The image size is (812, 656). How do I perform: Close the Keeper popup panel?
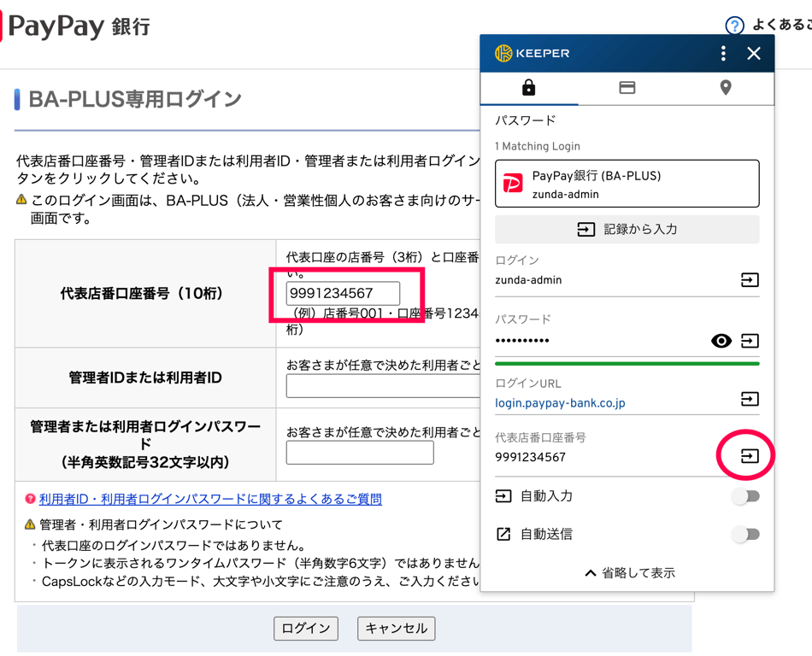coord(754,53)
